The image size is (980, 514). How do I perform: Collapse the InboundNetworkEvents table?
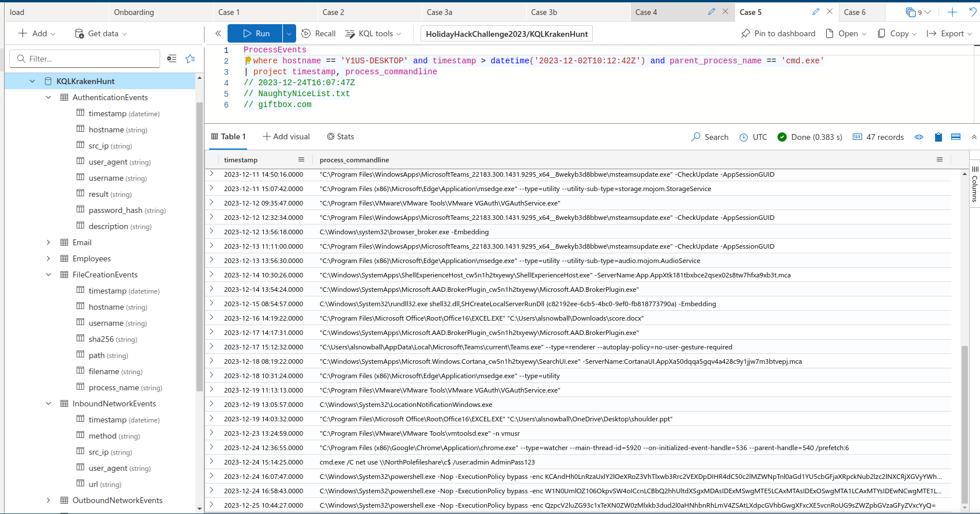coord(48,403)
